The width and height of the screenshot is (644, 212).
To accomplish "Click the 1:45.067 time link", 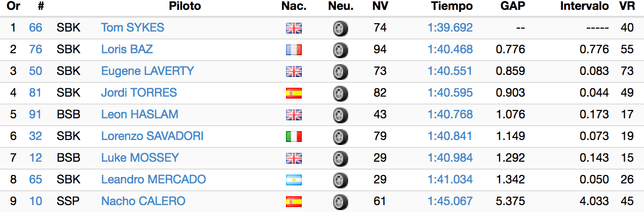I will click(450, 201).
